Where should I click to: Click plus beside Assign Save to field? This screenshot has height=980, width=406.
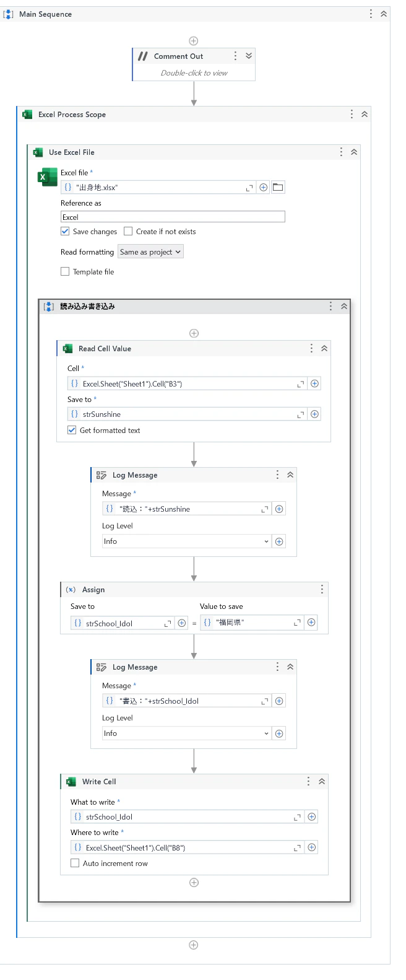[x=182, y=623]
